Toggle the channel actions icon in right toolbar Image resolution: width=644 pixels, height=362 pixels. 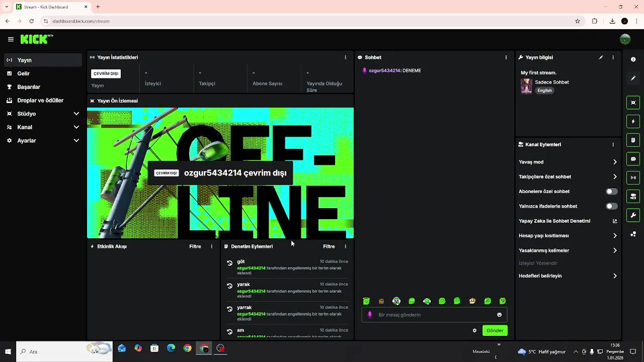click(633, 196)
